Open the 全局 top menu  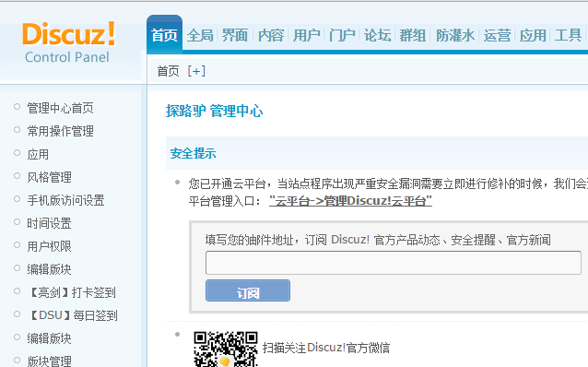pos(200,35)
